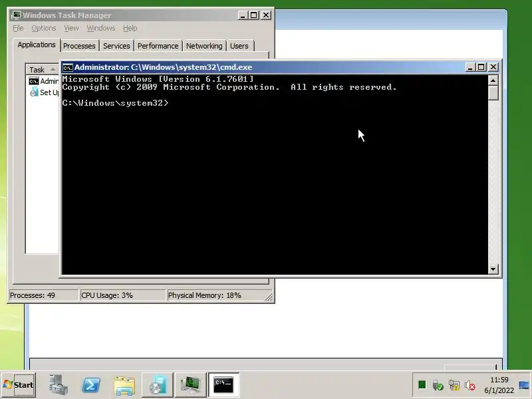Click the muted volume tray icon
This screenshot has width=532, height=399.
470,385
